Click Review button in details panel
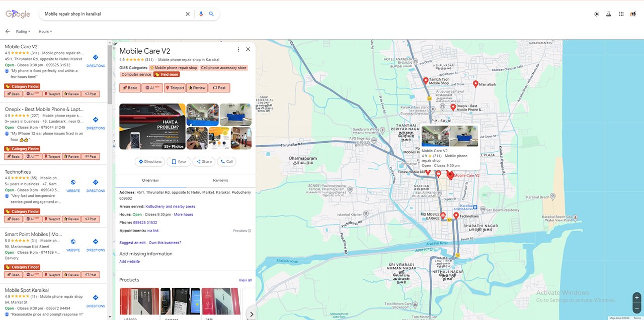Image resolution: width=644 pixels, height=320 pixels. pos(197,88)
